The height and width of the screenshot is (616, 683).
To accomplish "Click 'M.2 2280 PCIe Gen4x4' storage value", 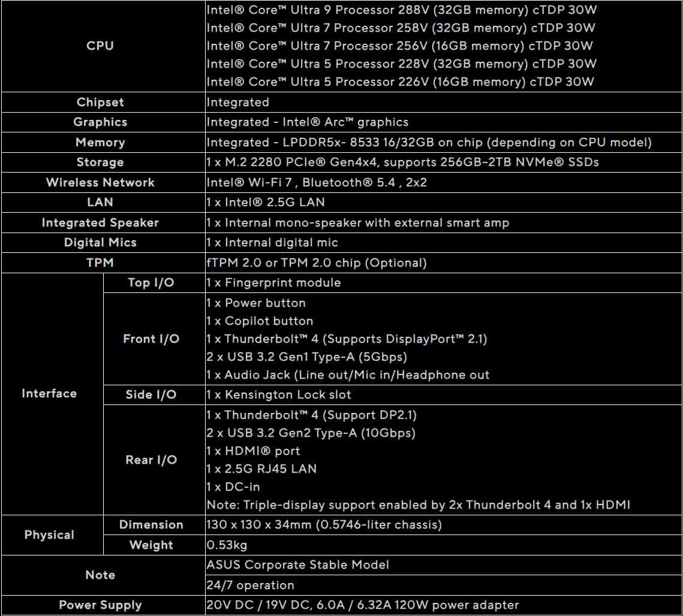I will (x=402, y=162).
